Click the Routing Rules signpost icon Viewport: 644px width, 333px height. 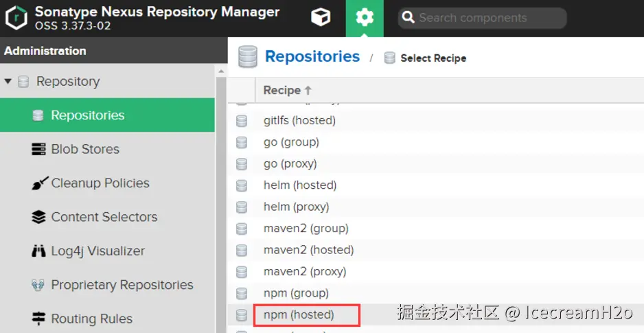pos(38,319)
